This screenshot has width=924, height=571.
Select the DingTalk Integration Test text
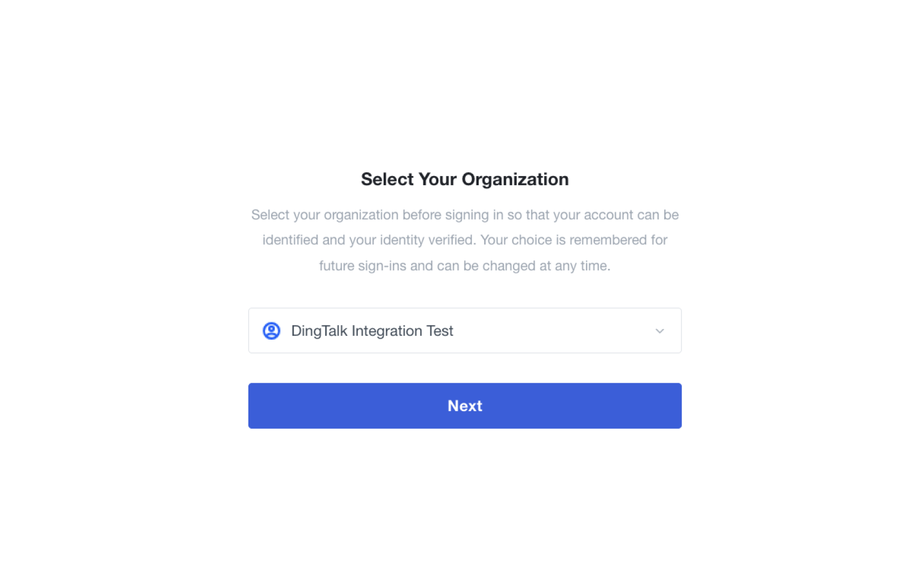tap(372, 331)
